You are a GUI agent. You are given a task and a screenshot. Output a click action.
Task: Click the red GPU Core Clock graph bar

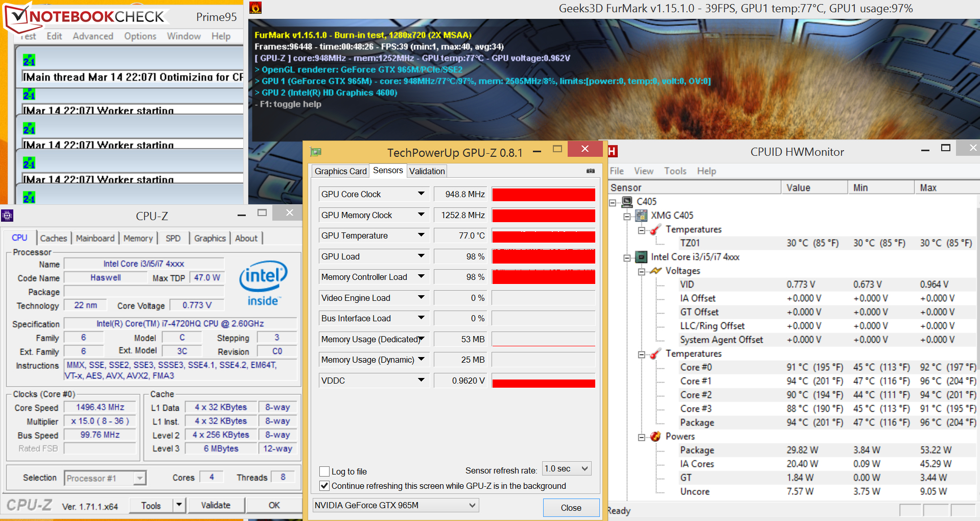coord(544,195)
